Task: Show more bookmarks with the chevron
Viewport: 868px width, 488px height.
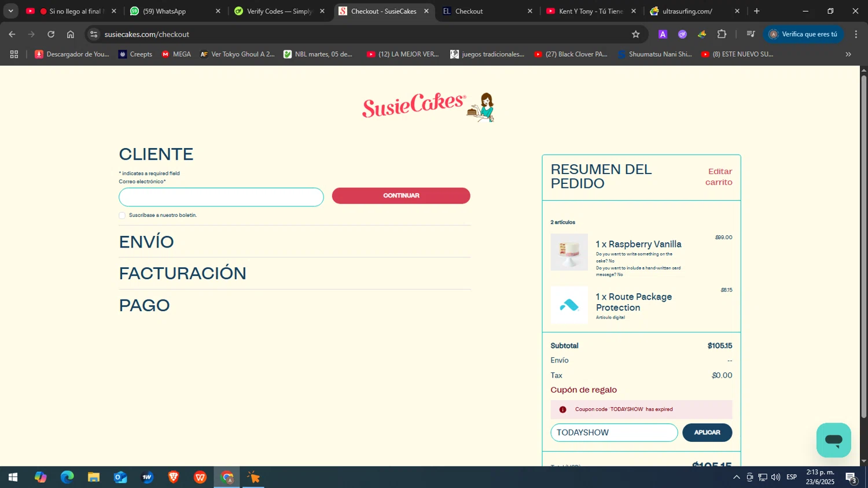Action: click(848, 54)
